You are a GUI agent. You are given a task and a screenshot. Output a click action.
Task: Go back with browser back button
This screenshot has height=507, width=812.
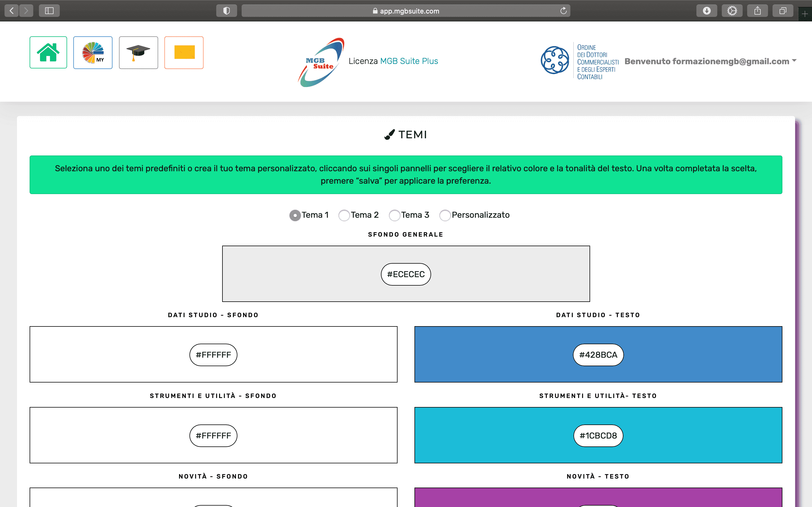click(x=12, y=11)
